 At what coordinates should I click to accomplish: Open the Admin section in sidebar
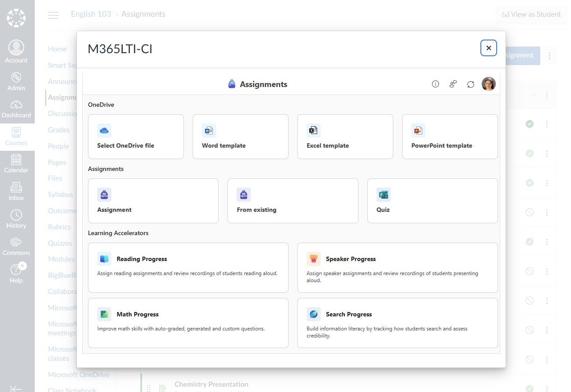click(16, 81)
